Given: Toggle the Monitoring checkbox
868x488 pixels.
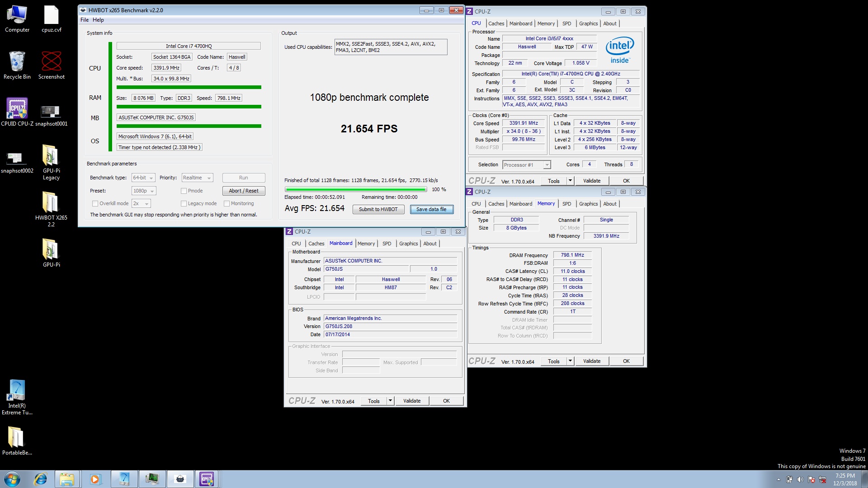Looking at the screenshot, I should pyautogui.click(x=226, y=203).
